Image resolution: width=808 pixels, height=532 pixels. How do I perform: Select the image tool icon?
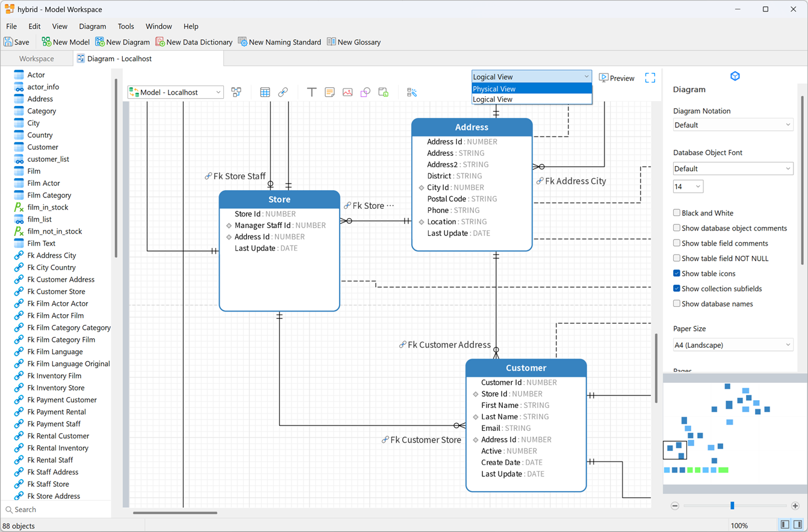[347, 93]
